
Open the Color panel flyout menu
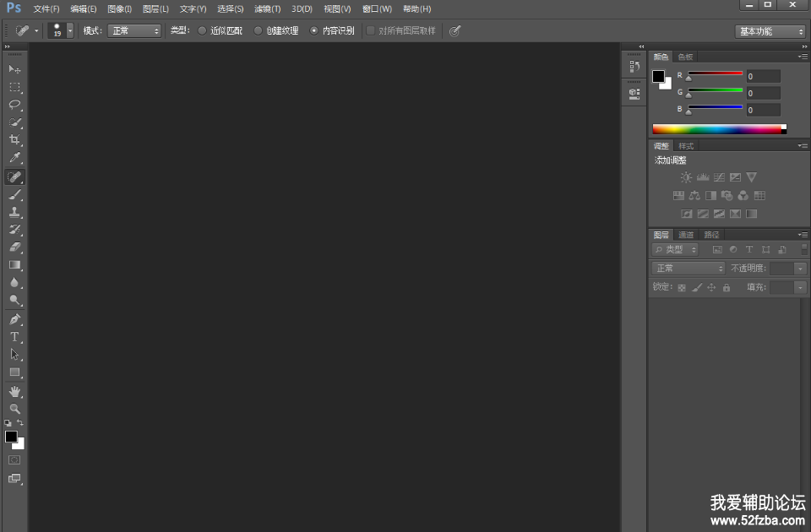point(803,57)
